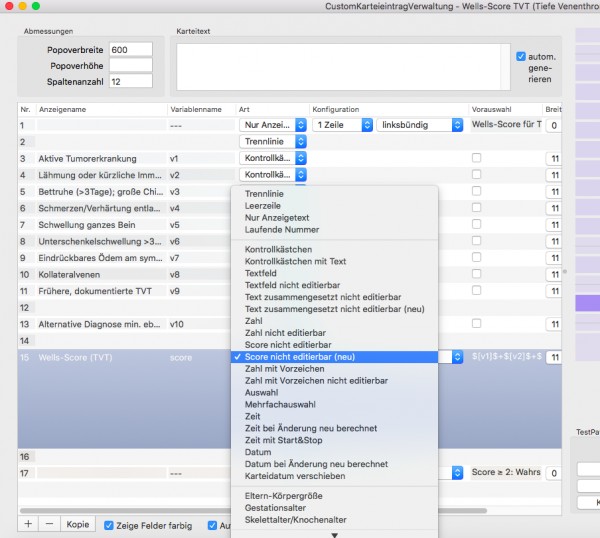
Task: Show more menu entries via the bottom arrow
Action: click(334, 535)
